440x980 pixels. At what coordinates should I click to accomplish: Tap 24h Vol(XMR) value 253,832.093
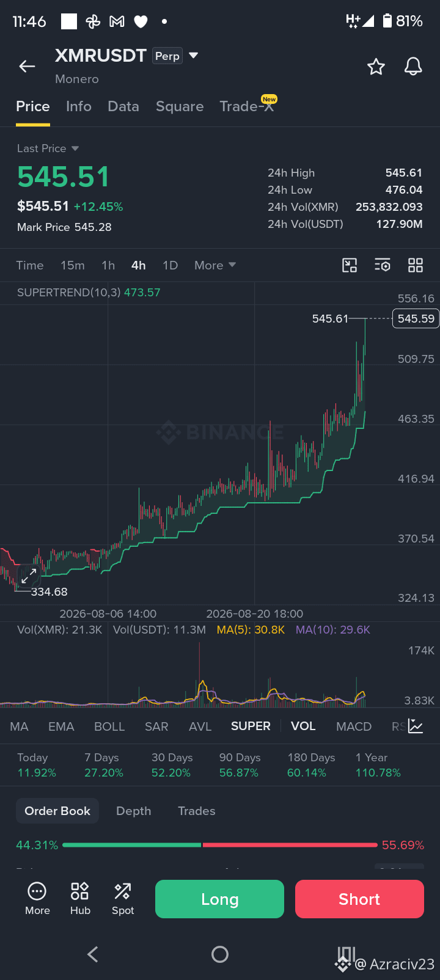[x=389, y=207]
